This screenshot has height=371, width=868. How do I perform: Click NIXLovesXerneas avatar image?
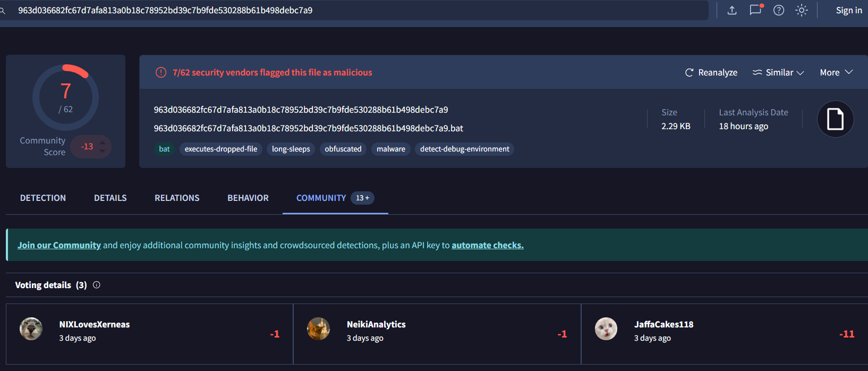tap(31, 328)
